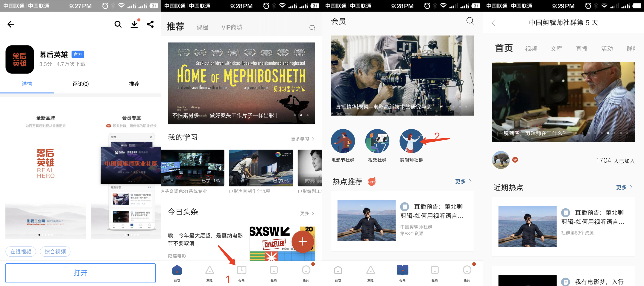Screen dimensions: 644x286
Task: Click the back arrow navigation icon
Action: click(x=11, y=23)
